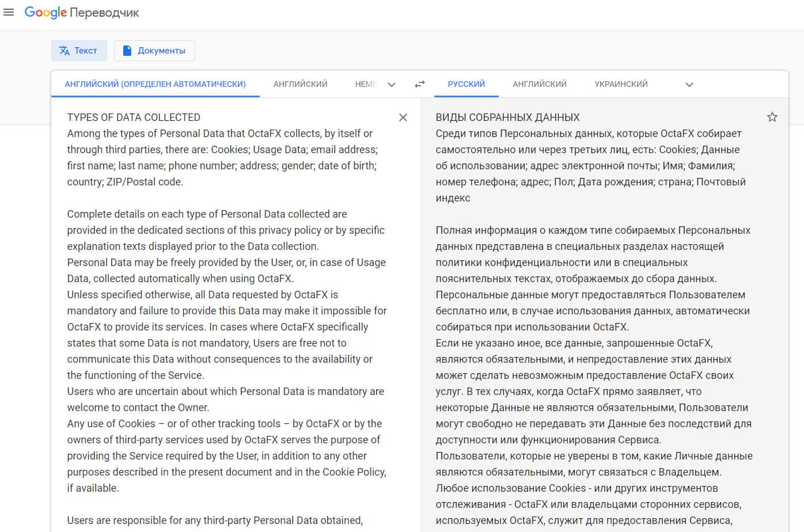Expand the source language dropdown list
The image size is (804, 532).
[392, 85]
